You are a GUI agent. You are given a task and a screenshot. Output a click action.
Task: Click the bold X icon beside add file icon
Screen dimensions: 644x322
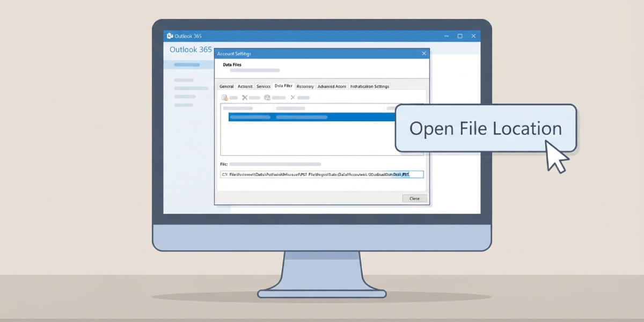click(245, 98)
